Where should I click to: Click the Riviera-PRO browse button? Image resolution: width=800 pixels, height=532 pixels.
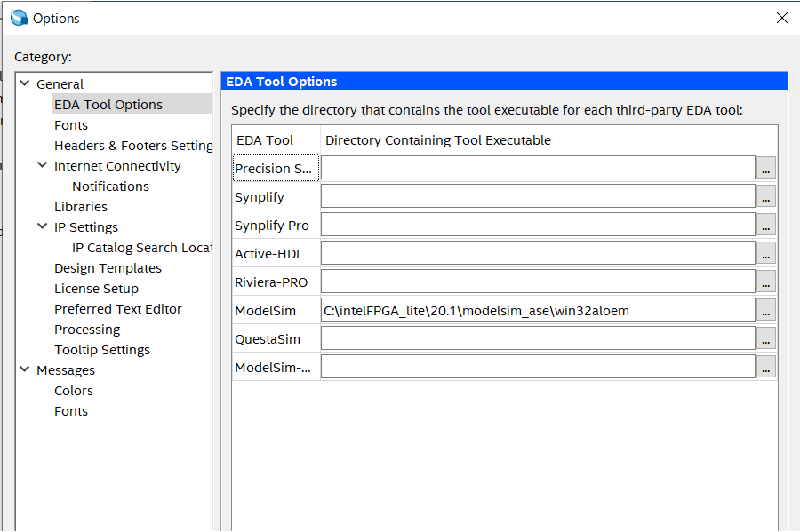[x=765, y=282]
